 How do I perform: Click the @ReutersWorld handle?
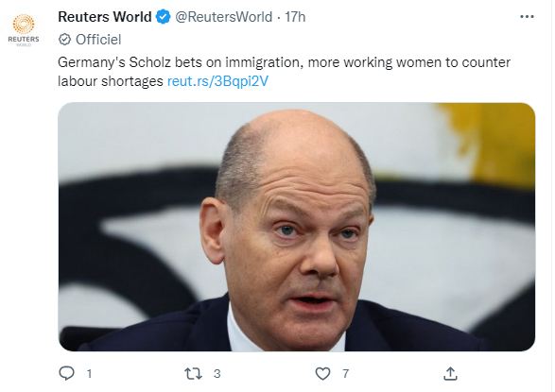(x=224, y=17)
